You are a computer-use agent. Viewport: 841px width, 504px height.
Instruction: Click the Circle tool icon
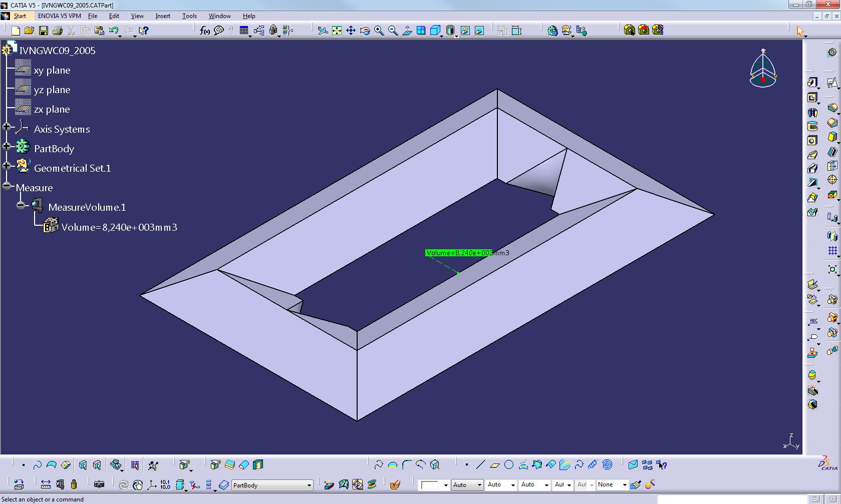click(509, 465)
